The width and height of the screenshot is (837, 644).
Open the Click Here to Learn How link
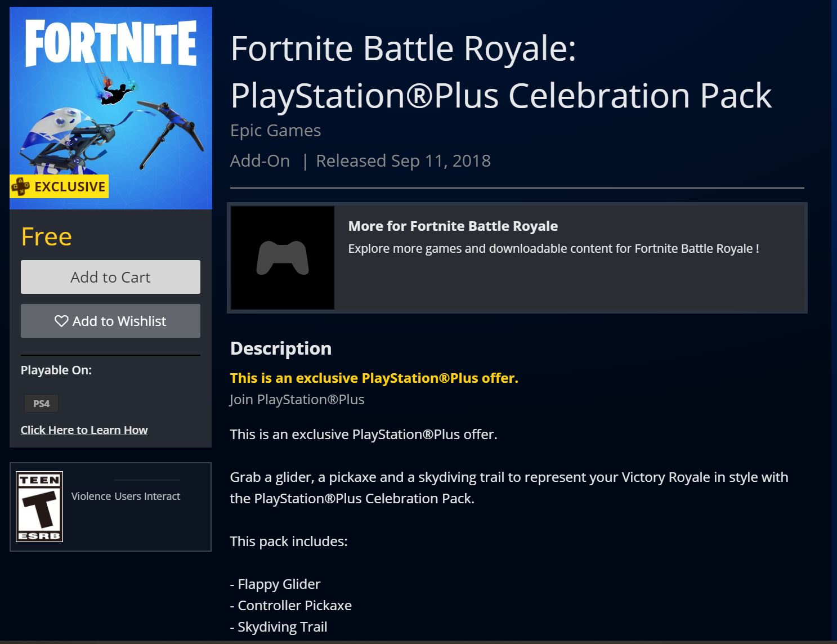[84, 430]
